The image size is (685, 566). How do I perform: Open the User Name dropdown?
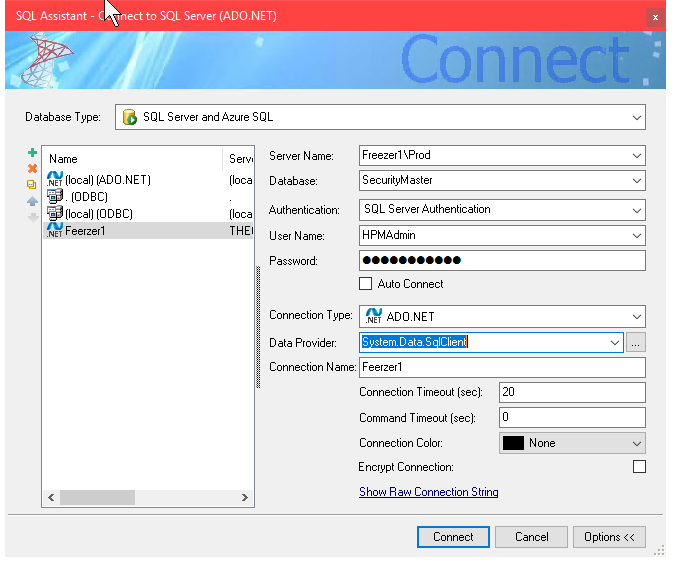(637, 236)
